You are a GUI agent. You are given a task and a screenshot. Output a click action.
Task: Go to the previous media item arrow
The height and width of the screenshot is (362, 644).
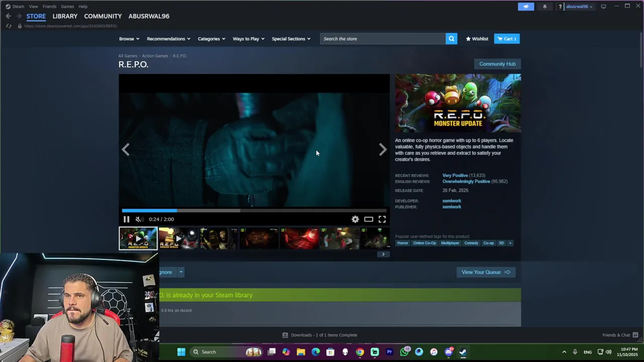pyautogui.click(x=126, y=149)
